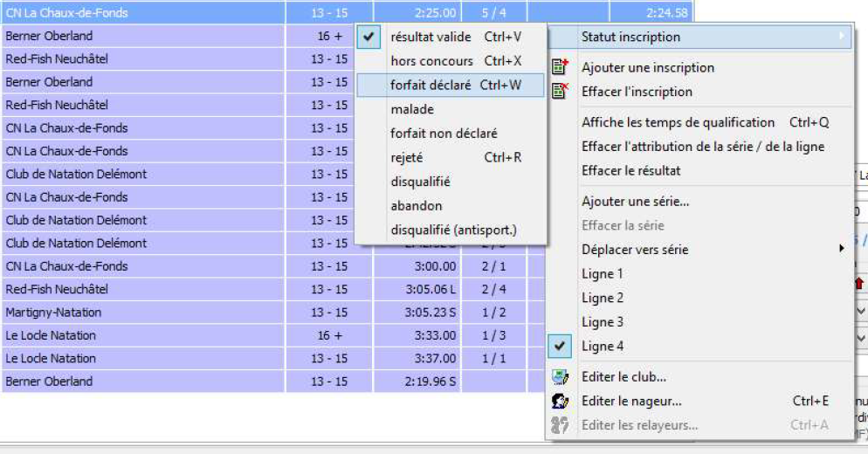Assign swimmer to Ligne 2
Screen dimensions: 868x454
pos(603,298)
